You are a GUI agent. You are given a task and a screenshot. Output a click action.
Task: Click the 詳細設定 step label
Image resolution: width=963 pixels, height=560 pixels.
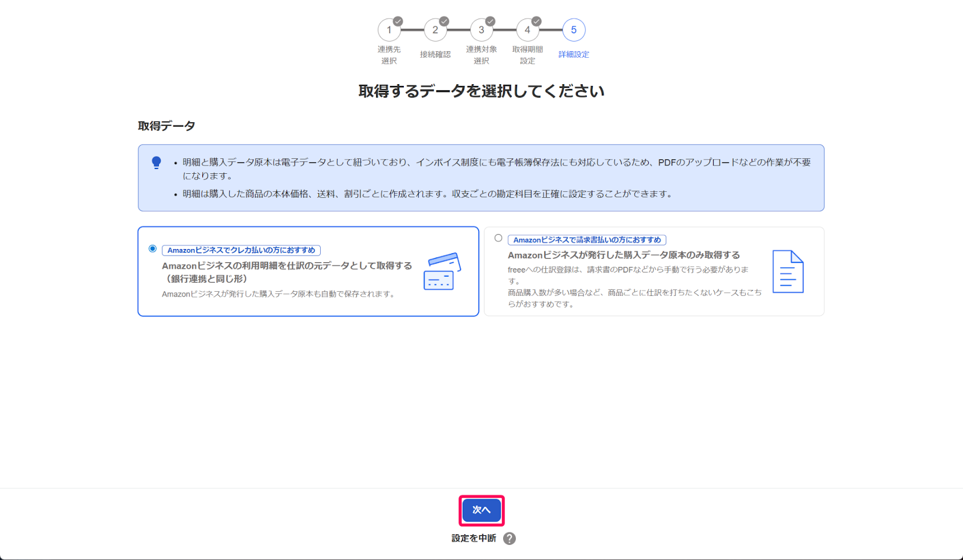[x=574, y=55]
